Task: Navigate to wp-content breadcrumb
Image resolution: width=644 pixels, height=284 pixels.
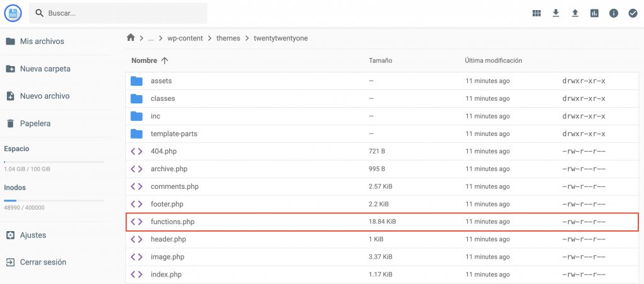Action: click(185, 38)
